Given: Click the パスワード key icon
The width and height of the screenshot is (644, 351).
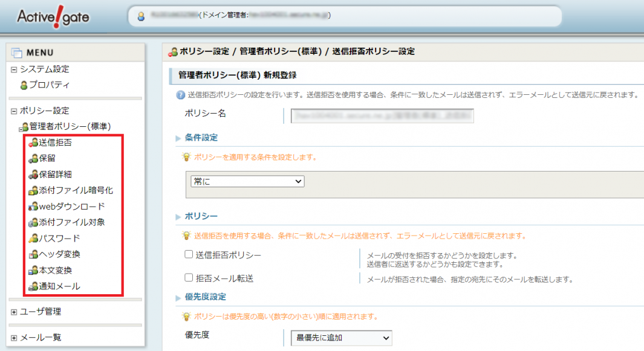Looking at the screenshot, I should 33,239.
